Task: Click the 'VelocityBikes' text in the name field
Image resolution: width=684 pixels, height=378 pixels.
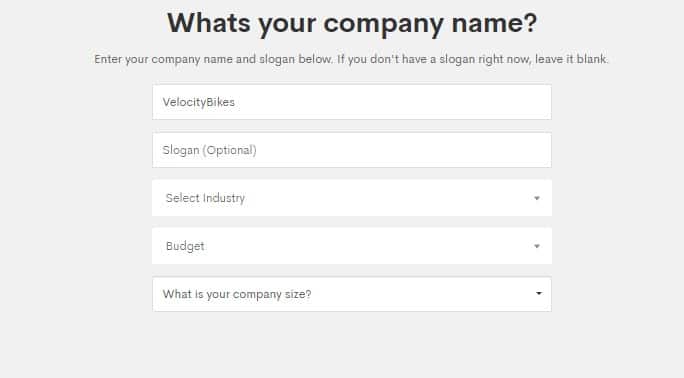Action: pos(199,102)
